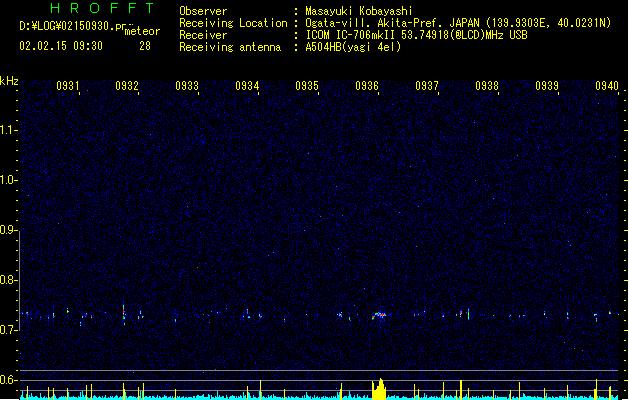Click the Observer label
Image resolution: width=629 pixels, height=400 pixels.
tap(203, 11)
